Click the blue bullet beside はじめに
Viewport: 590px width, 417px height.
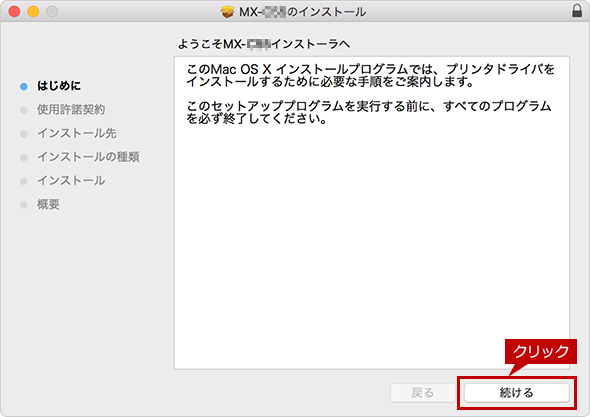24,87
